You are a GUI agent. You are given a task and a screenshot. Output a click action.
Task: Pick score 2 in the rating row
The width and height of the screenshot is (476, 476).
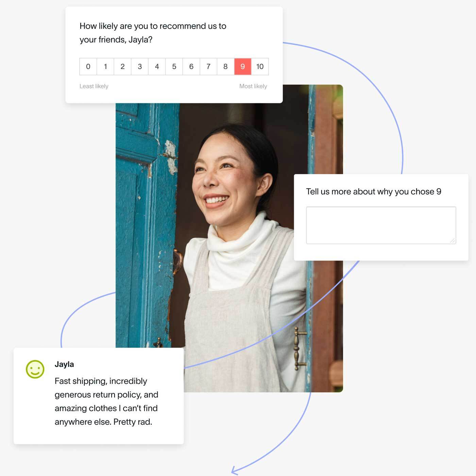coord(122,67)
